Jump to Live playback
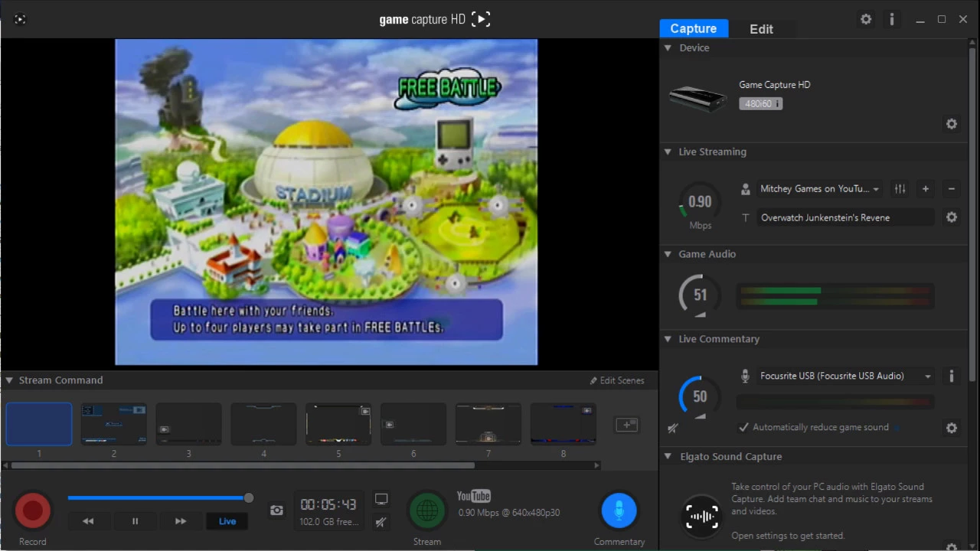 (x=227, y=521)
